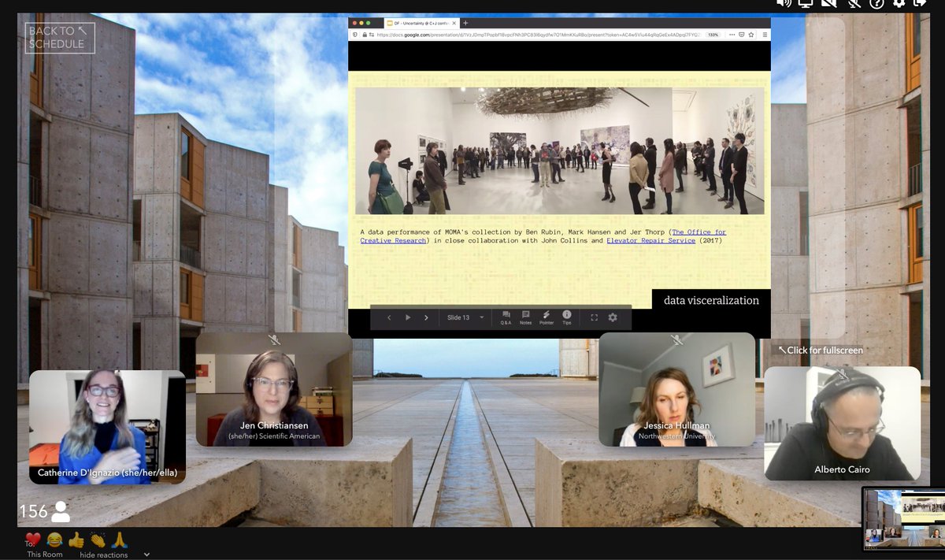The height and width of the screenshot is (560, 945).
Task: Advance to next slide arrow
Action: point(427,317)
